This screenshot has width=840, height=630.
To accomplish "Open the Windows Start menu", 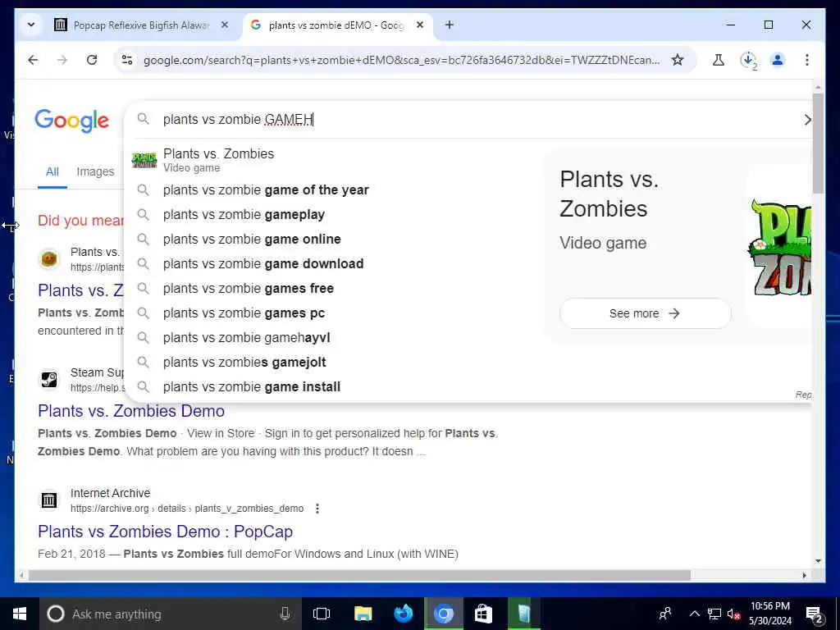I will [x=20, y=614].
